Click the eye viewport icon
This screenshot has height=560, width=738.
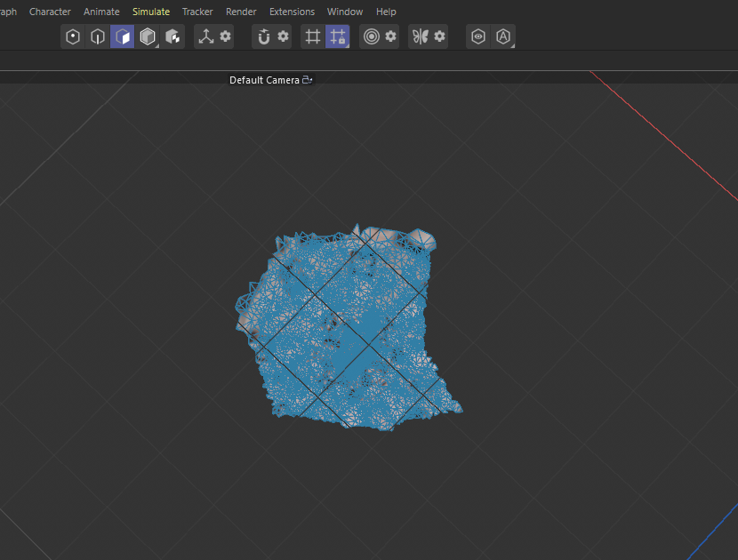478,36
